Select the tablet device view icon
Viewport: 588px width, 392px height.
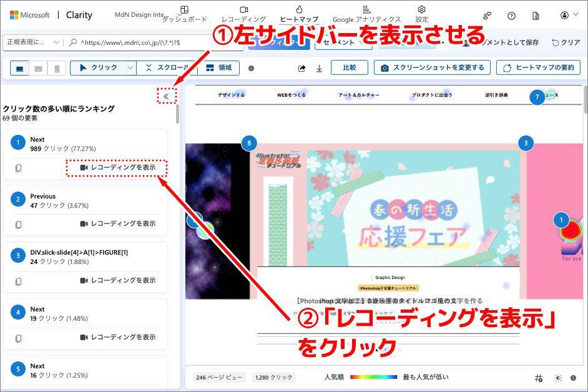point(38,69)
